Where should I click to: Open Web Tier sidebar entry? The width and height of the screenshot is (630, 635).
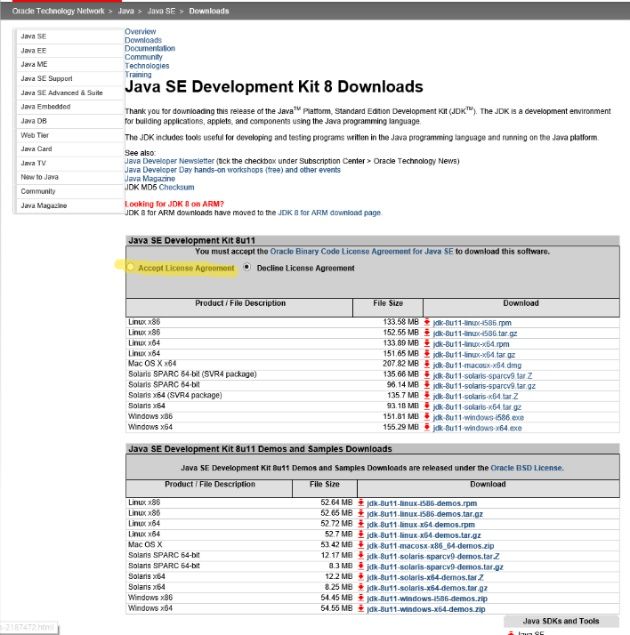(34, 135)
